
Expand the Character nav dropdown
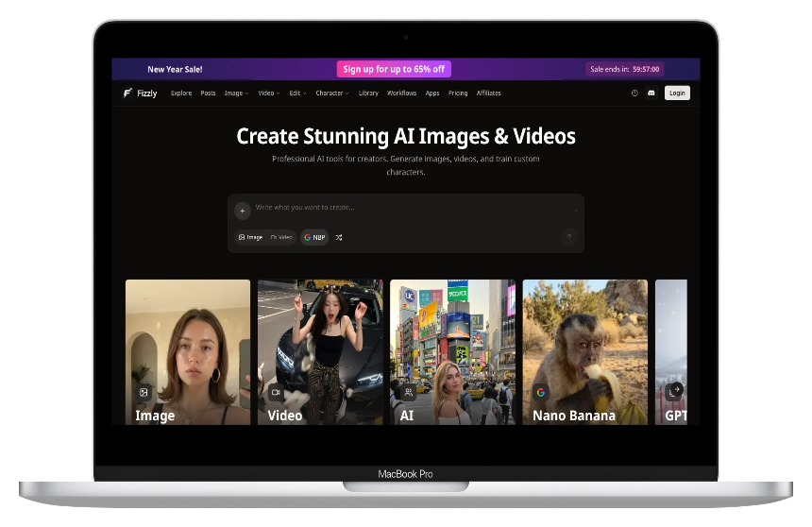332,93
